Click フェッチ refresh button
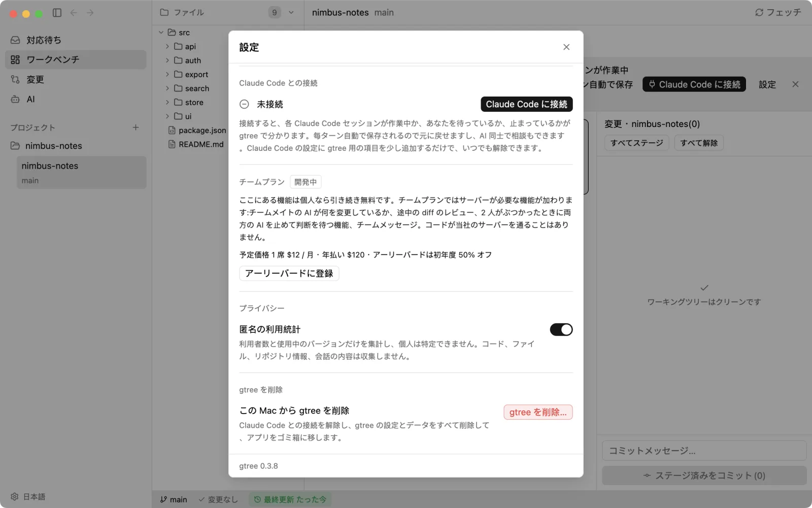This screenshot has height=508, width=812. (778, 13)
